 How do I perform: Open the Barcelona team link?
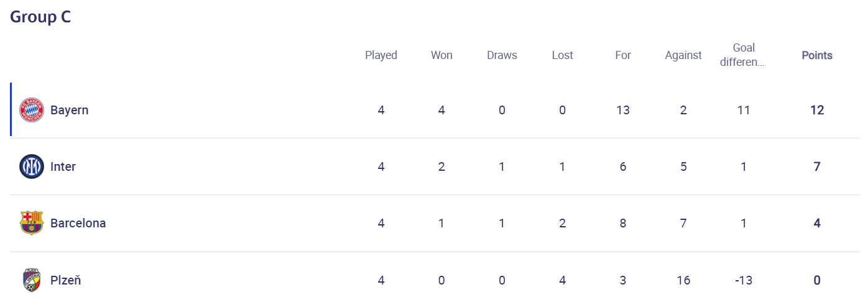(x=78, y=223)
